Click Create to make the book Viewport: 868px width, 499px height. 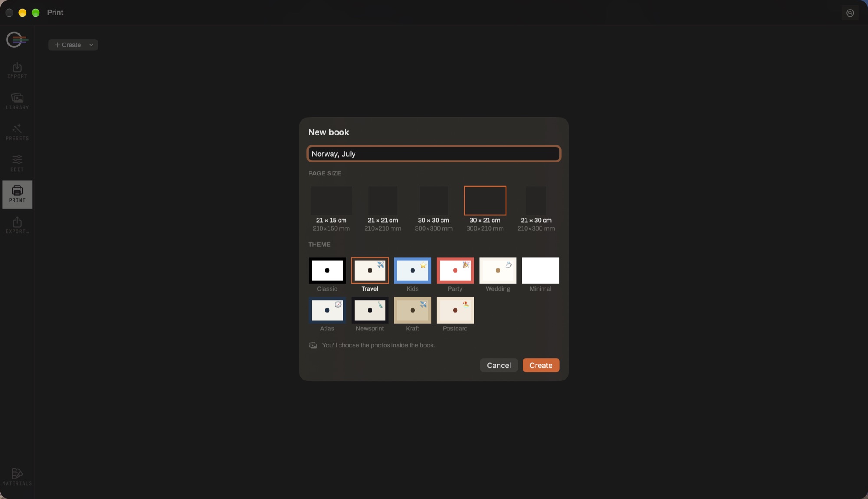pos(541,365)
